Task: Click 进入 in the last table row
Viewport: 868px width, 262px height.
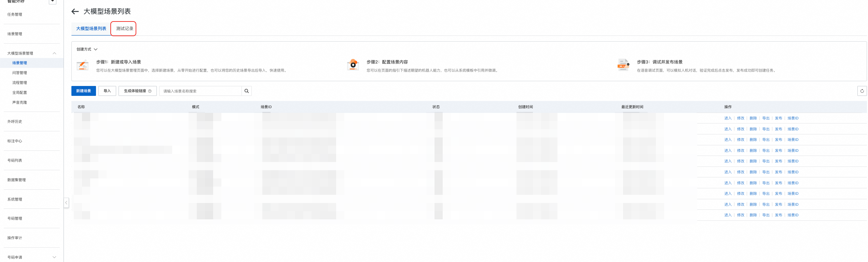Action: tap(728, 215)
